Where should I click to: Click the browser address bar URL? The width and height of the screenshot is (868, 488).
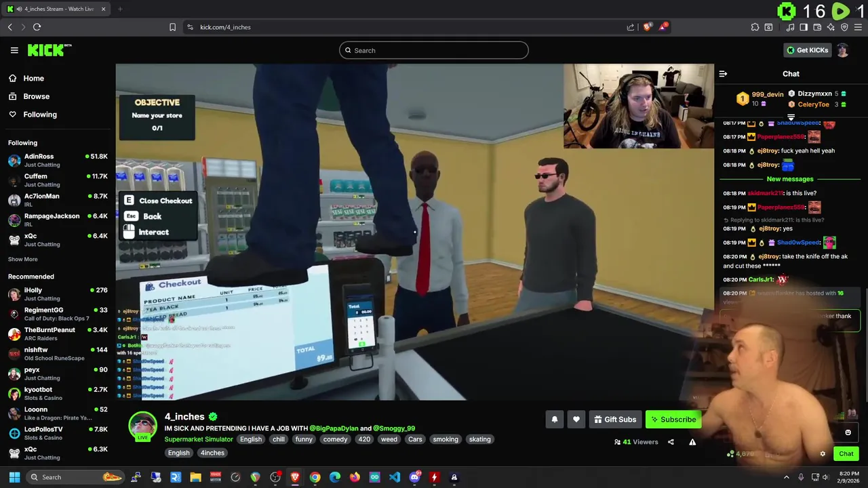[x=225, y=27]
